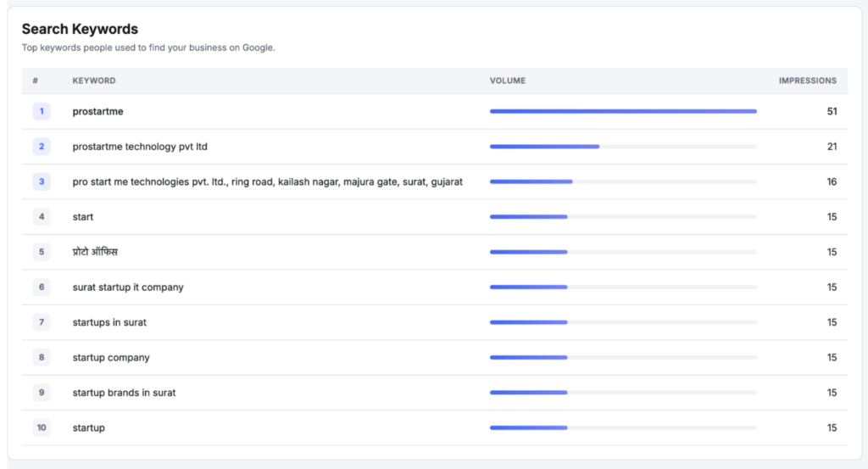Viewport: 868px width, 469px height.
Task: Click the rank 6 badge
Action: pos(42,288)
